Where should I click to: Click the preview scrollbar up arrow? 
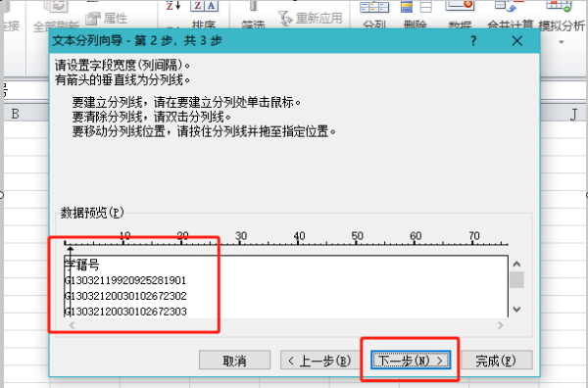[516, 264]
